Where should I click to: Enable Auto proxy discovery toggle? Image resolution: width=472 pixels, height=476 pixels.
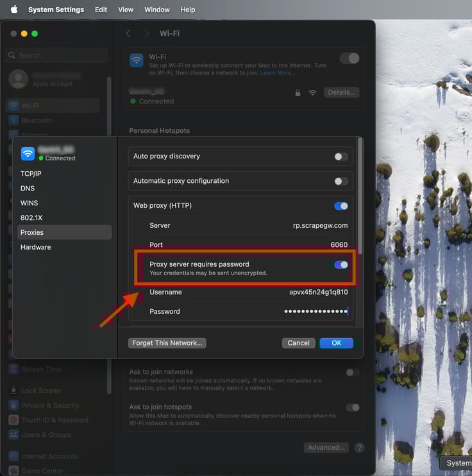(x=341, y=157)
